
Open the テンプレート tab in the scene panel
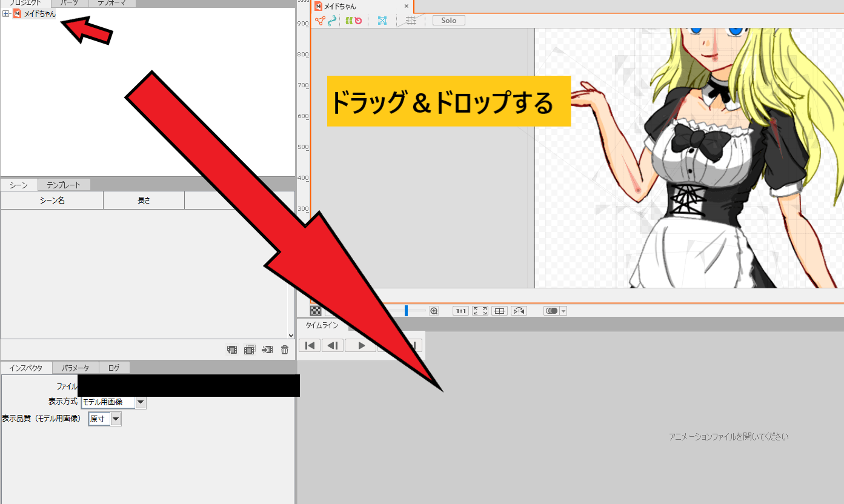tap(64, 184)
